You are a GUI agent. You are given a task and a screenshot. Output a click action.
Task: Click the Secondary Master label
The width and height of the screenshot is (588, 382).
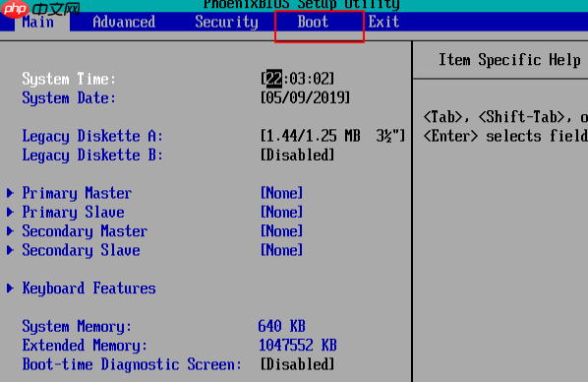coord(85,231)
